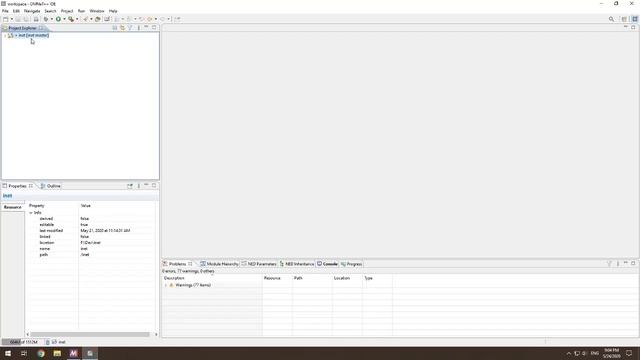The image size is (640, 360).
Task: Click the Save All toolbar icon
Action: pyautogui.click(x=26, y=19)
